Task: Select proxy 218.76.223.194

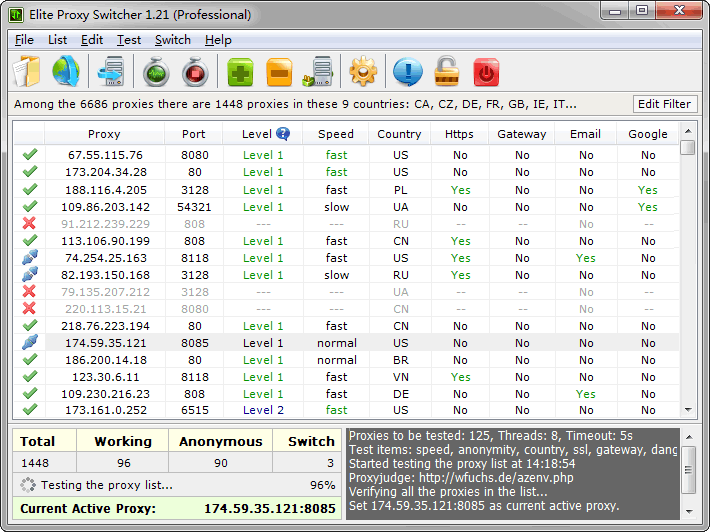Action: pyautogui.click(x=106, y=326)
